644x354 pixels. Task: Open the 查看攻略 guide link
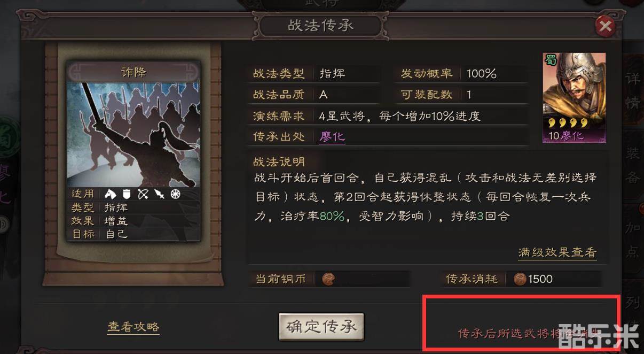(133, 327)
